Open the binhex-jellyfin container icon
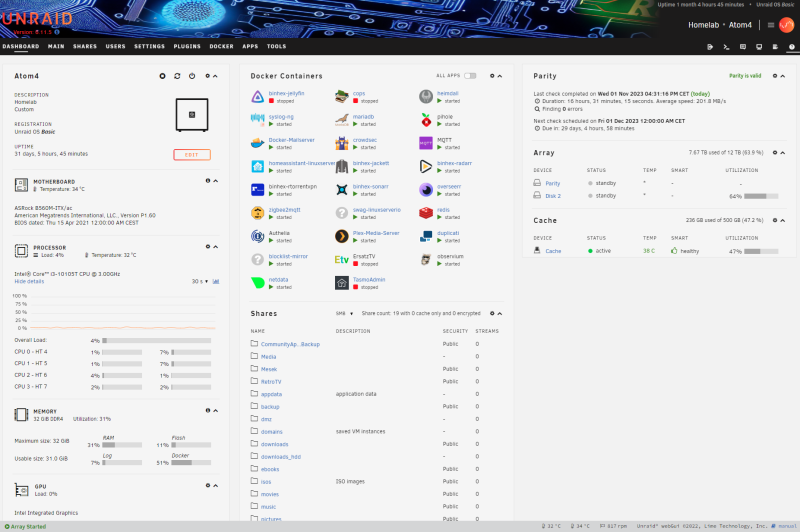800x532 pixels. (x=258, y=96)
